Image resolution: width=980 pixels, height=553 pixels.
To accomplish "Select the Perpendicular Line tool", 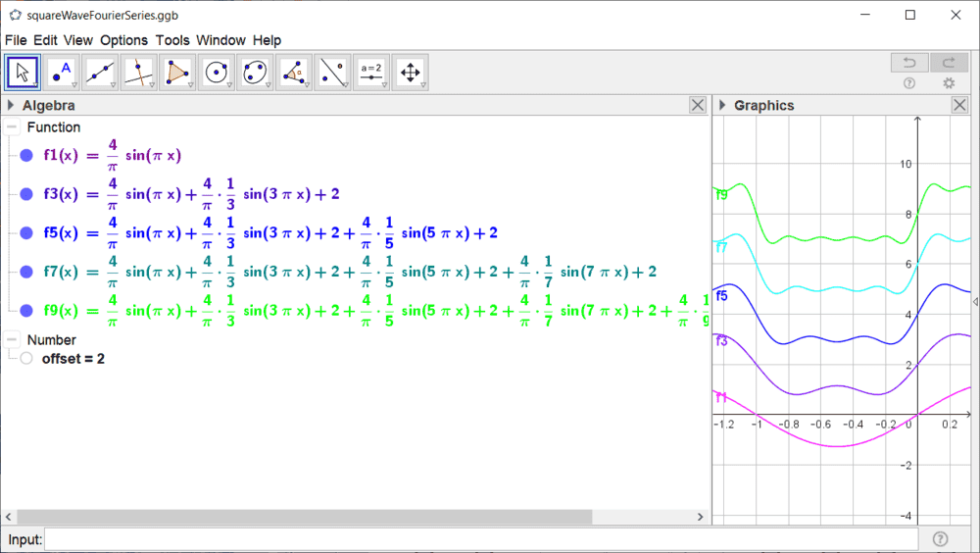I will [x=139, y=73].
